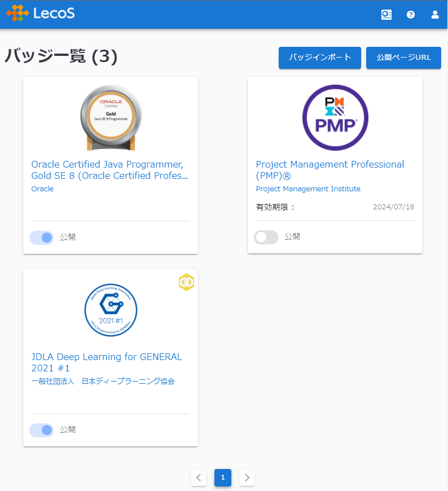This screenshot has width=448, height=491.
Task: Select page 1 in pagination
Action: click(x=223, y=477)
